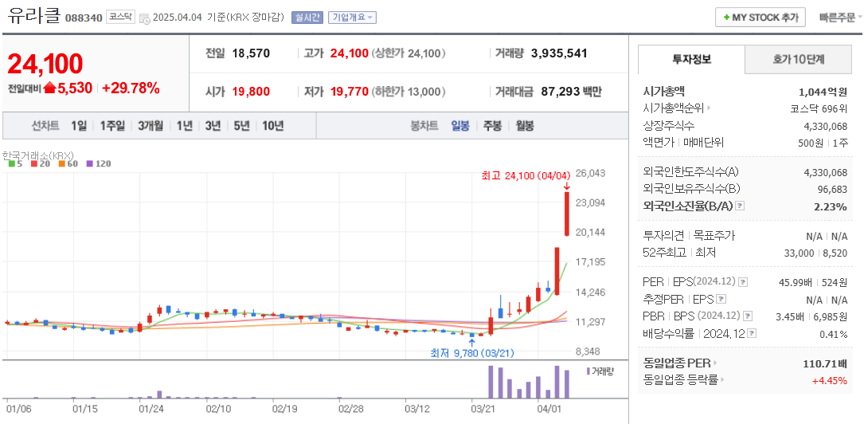Screen dimensions: 868x424
Task: Select the 1년 line chart period
Action: point(184,126)
